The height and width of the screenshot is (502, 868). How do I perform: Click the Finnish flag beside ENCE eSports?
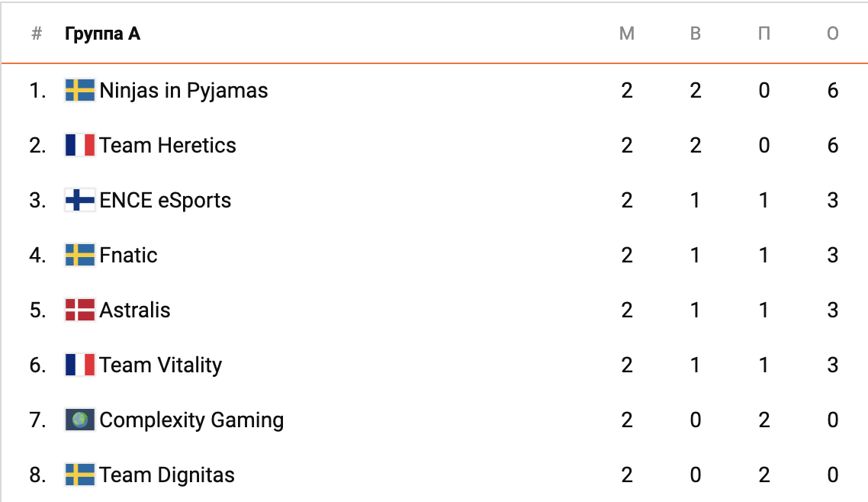click(x=80, y=201)
